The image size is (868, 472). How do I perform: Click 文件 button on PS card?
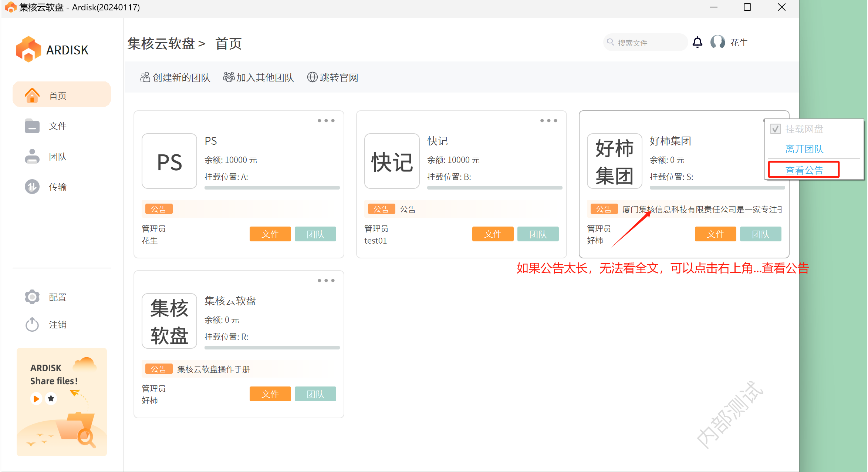point(270,234)
